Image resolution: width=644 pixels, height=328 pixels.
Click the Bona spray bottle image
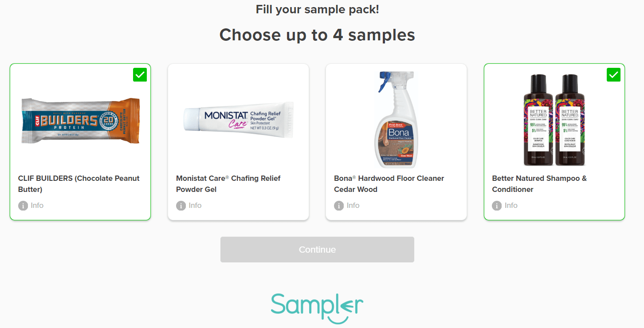pyautogui.click(x=396, y=120)
